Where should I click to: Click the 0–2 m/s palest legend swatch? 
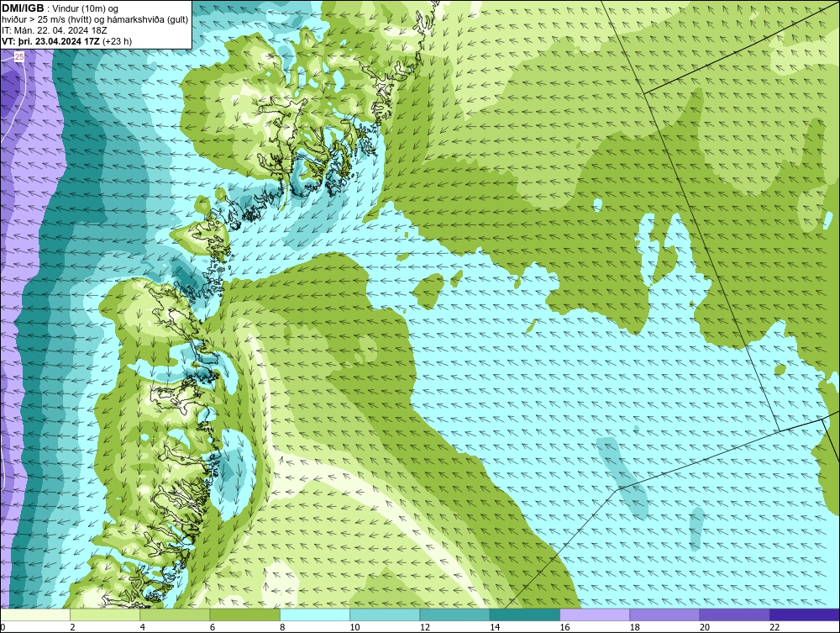point(35,615)
